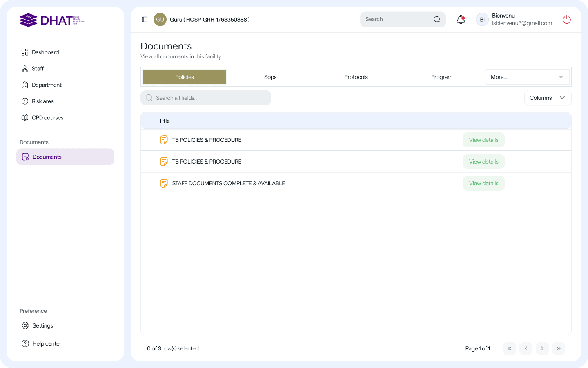
Task: Click the Settings gear icon
Action: click(x=25, y=325)
